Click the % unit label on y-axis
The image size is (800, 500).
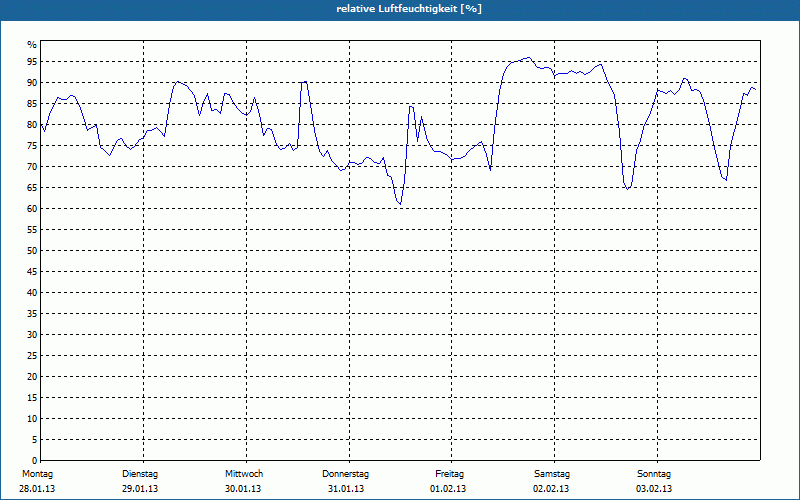[x=32, y=45]
